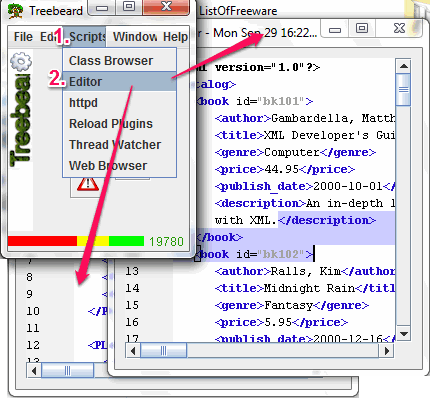Click the red warning triangle icon
The width and height of the screenshot is (430, 398).
coord(88,184)
